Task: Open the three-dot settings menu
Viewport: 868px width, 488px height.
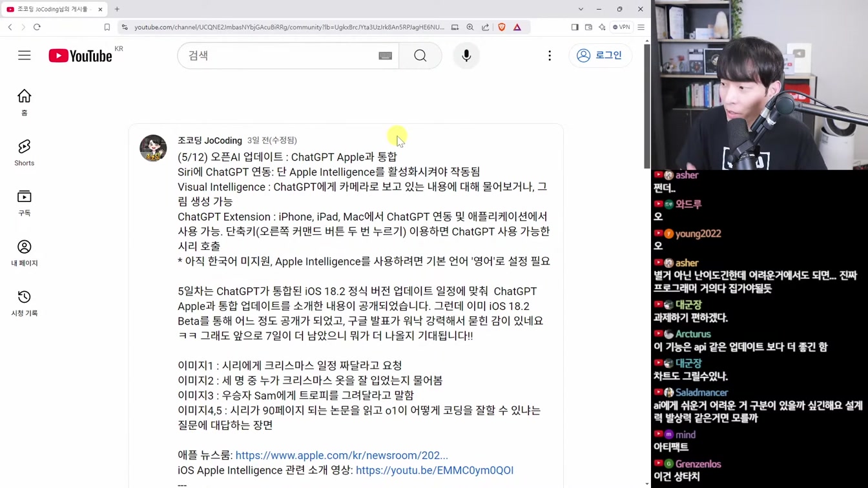Action: (550, 56)
